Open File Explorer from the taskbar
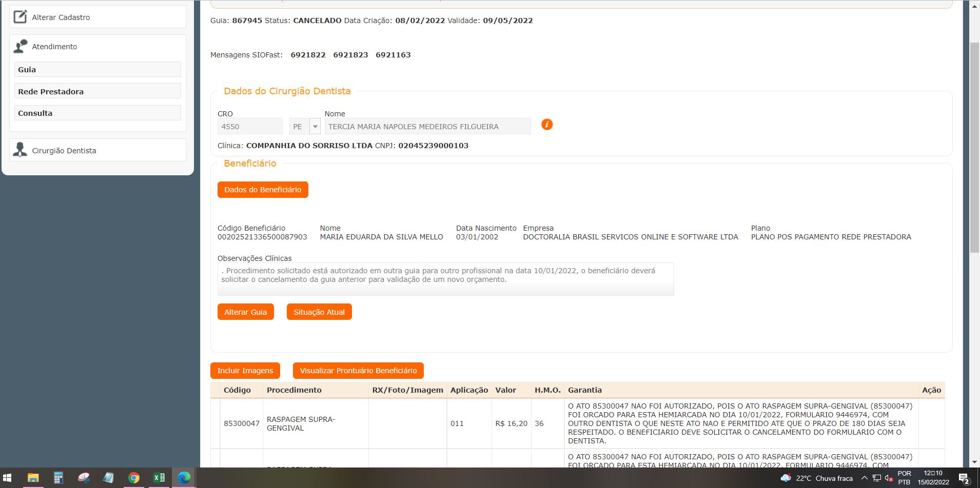The width and height of the screenshot is (980, 488). [x=33, y=478]
